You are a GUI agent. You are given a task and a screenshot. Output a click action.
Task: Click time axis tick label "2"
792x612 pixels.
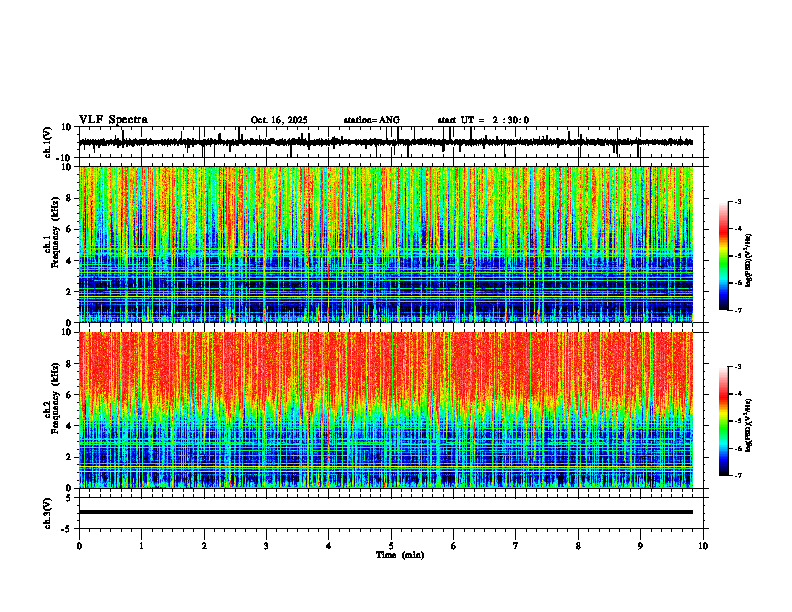(204, 546)
